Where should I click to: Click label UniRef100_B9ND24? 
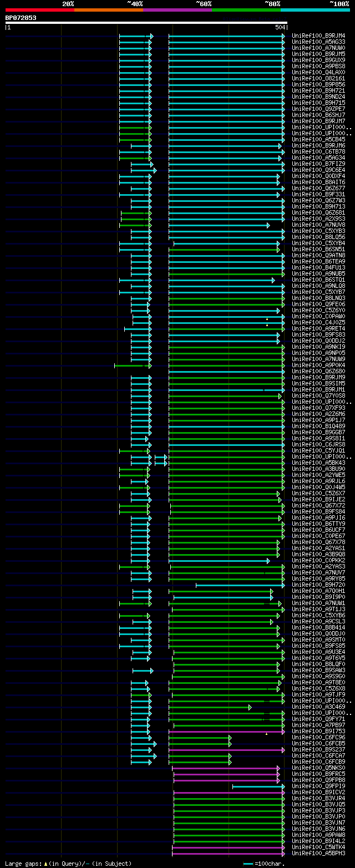318,97
